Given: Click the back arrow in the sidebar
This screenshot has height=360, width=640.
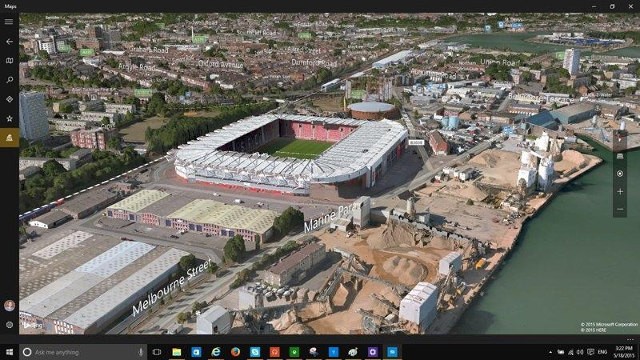Looking at the screenshot, I should click(x=9, y=41).
